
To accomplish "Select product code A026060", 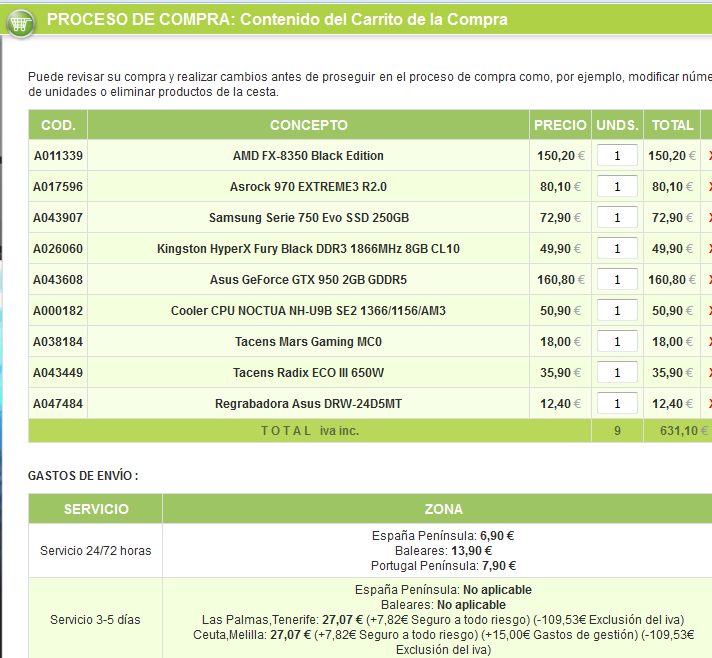I will coord(58,249).
